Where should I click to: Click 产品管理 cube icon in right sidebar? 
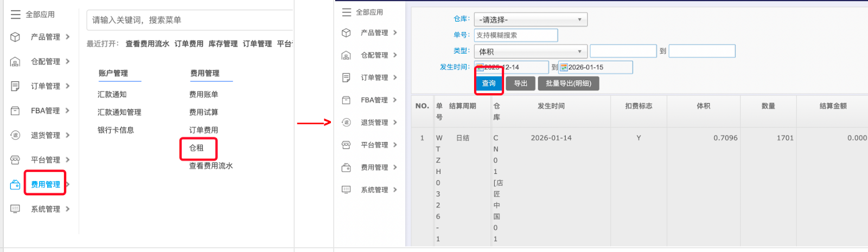click(346, 33)
